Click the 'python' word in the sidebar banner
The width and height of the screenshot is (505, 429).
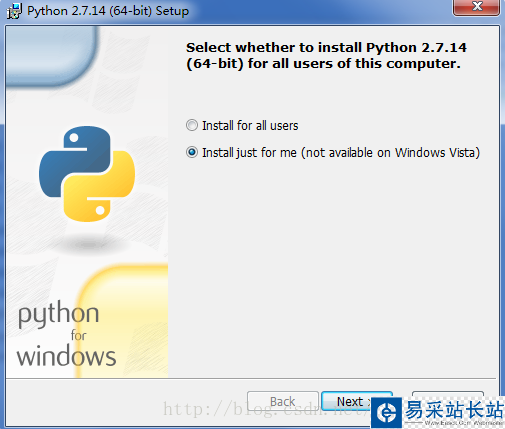click(x=59, y=314)
